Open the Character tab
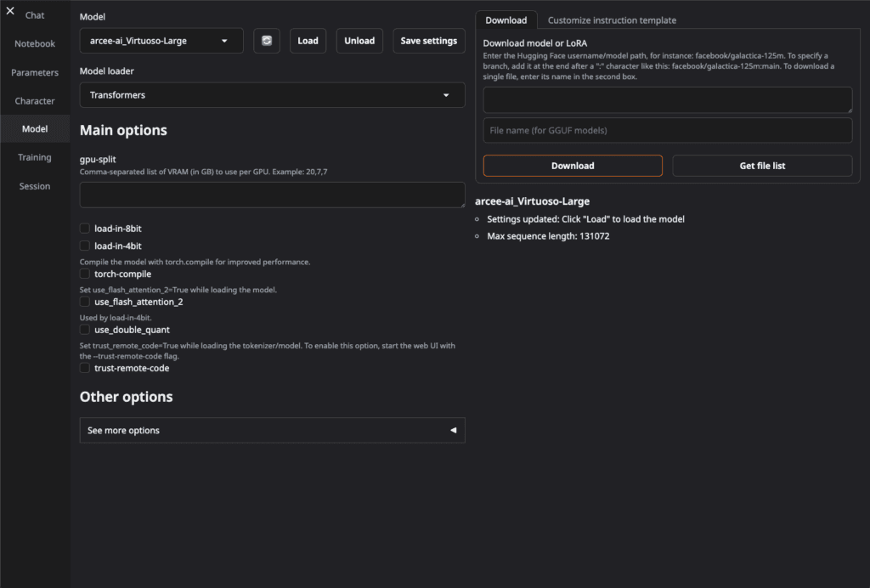 [34, 101]
